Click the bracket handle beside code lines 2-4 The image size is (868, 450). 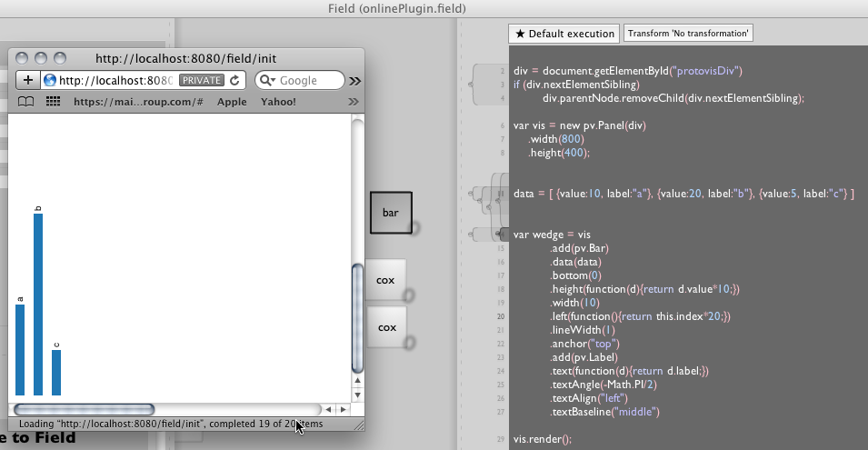(472, 84)
